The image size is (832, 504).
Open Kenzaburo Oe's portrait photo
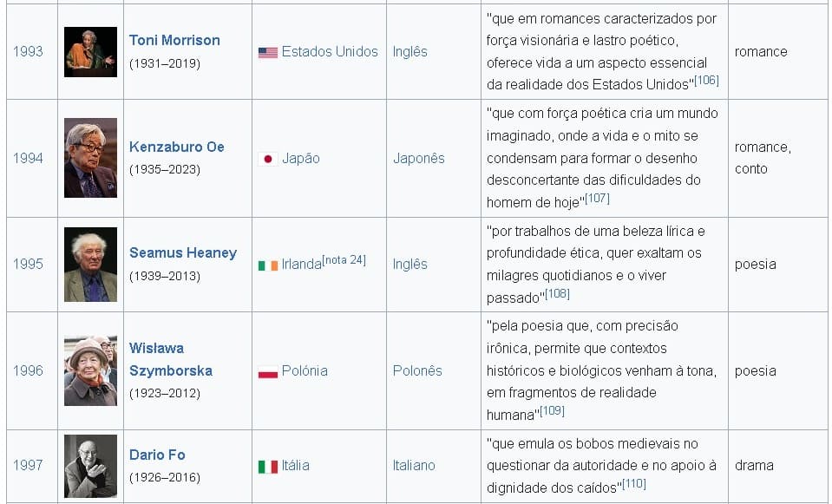90,158
